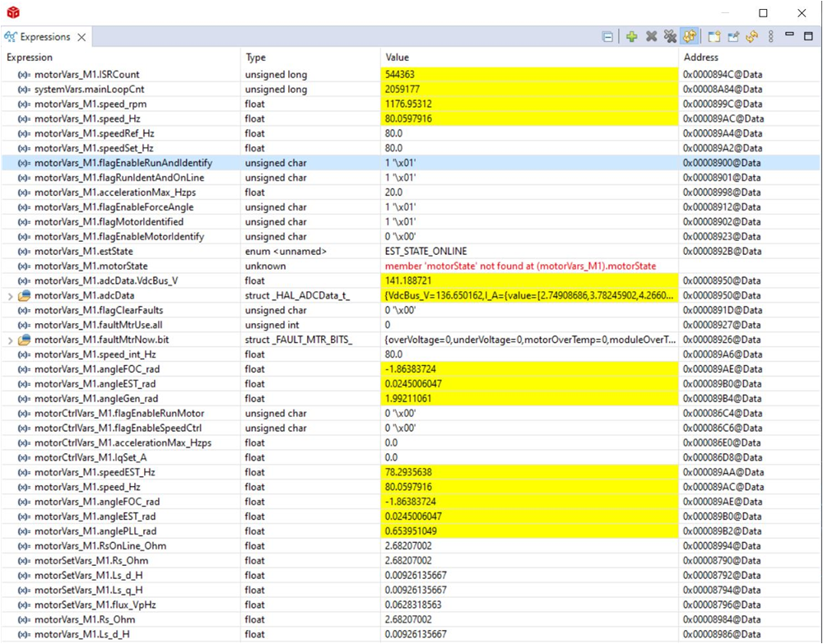Minimize the Expressions view panel
This screenshot has height=644, width=823.
(x=789, y=36)
